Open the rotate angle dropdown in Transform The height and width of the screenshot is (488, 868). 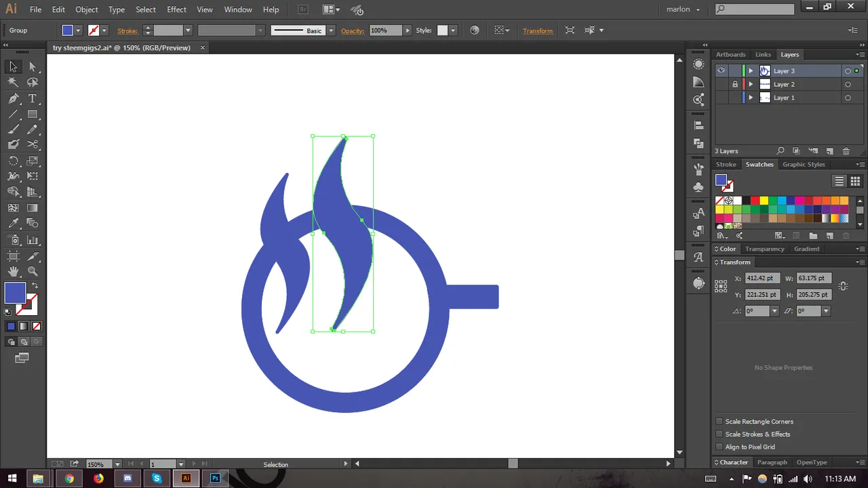tap(774, 311)
